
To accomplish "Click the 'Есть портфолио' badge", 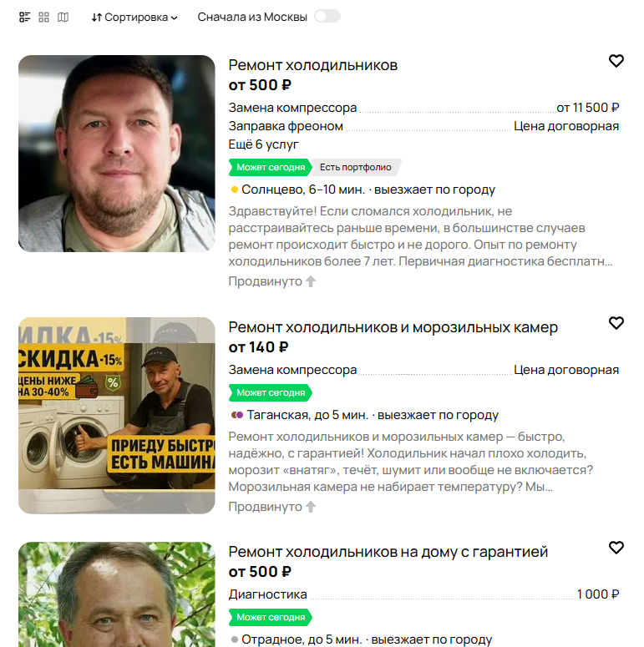I will [x=356, y=167].
